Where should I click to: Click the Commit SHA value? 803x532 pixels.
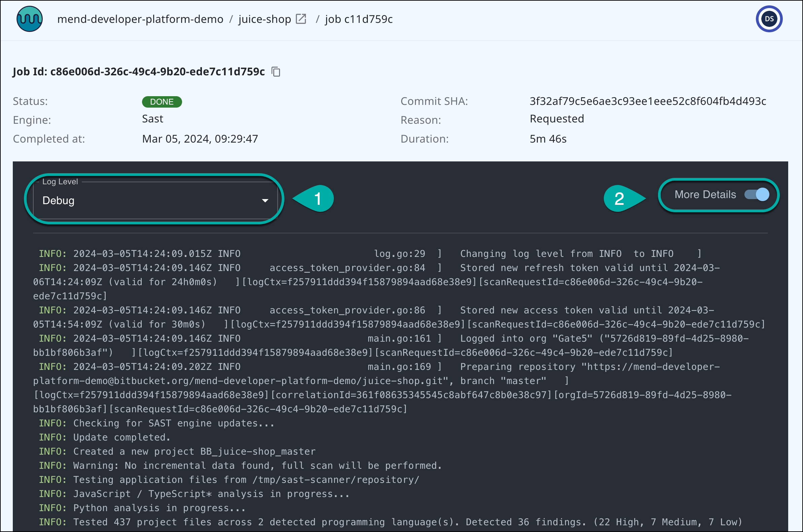click(x=648, y=101)
